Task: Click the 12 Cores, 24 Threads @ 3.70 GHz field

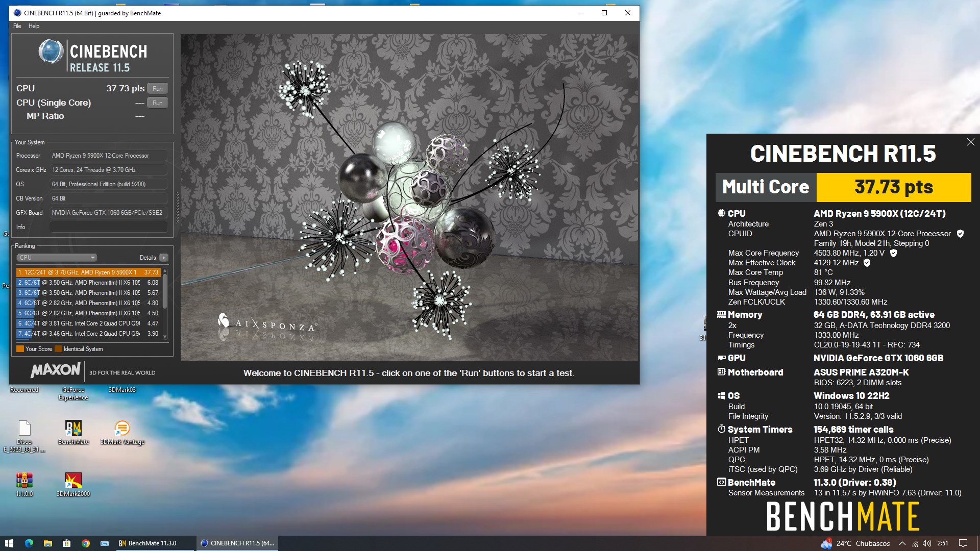Action: pyautogui.click(x=109, y=170)
